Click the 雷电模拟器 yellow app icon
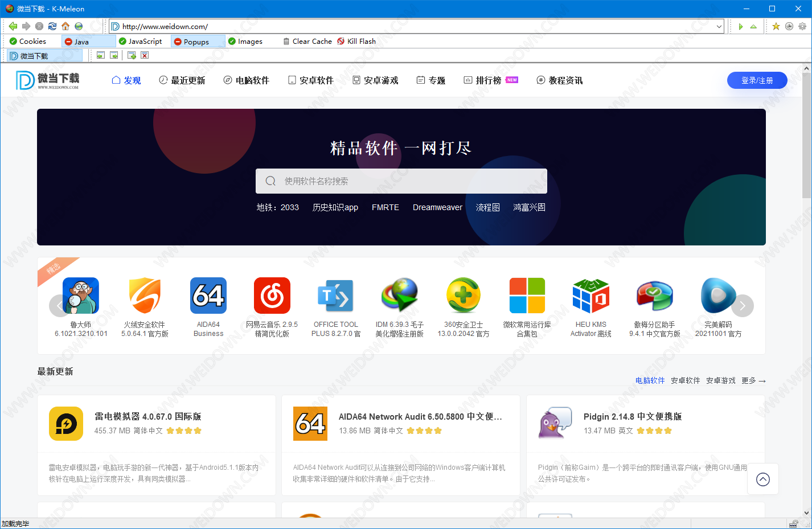Image resolution: width=812 pixels, height=529 pixels. tap(66, 424)
